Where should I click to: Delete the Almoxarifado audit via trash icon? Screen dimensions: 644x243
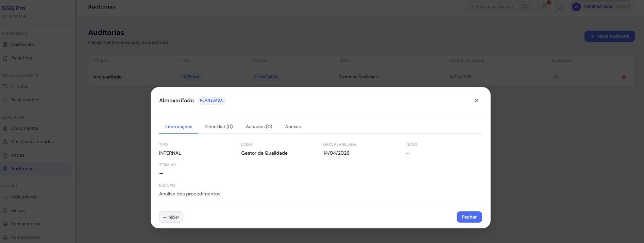[x=624, y=77]
